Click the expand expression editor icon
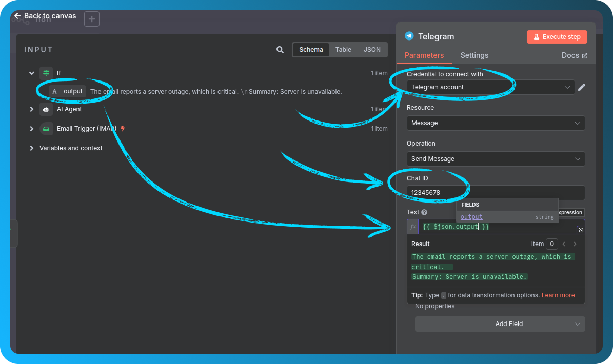 pyautogui.click(x=581, y=230)
